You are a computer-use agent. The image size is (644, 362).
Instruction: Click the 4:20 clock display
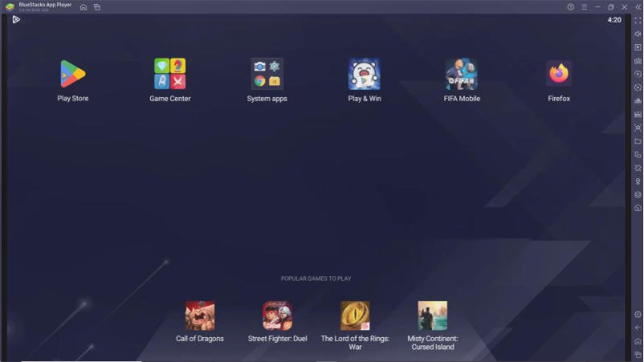point(614,20)
